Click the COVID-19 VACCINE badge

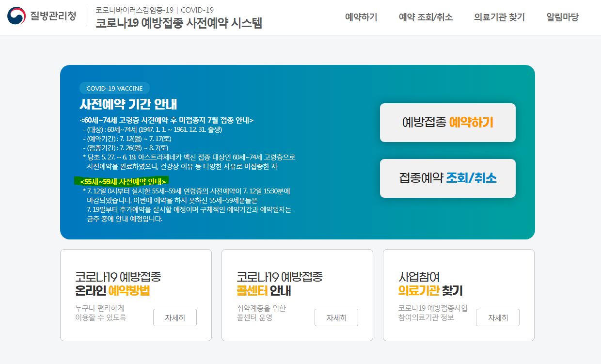(x=114, y=88)
